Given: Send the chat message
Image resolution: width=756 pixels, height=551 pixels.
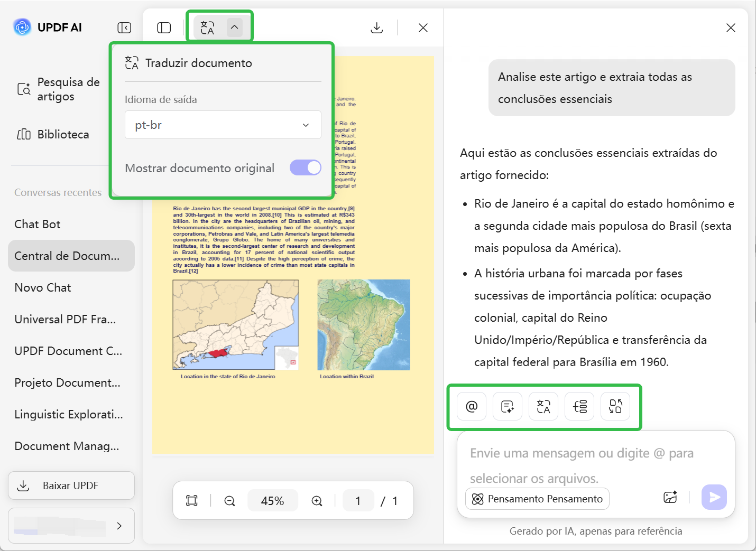Looking at the screenshot, I should [714, 497].
